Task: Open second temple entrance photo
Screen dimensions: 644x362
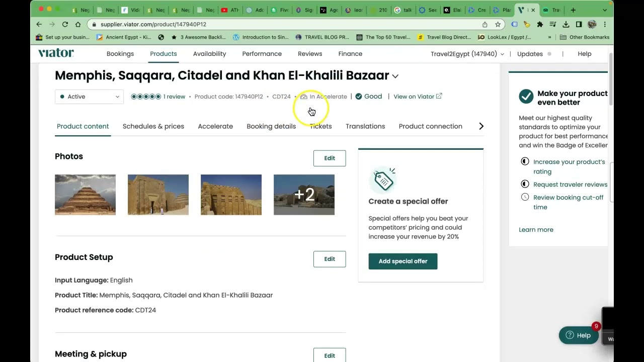Action: (158, 195)
